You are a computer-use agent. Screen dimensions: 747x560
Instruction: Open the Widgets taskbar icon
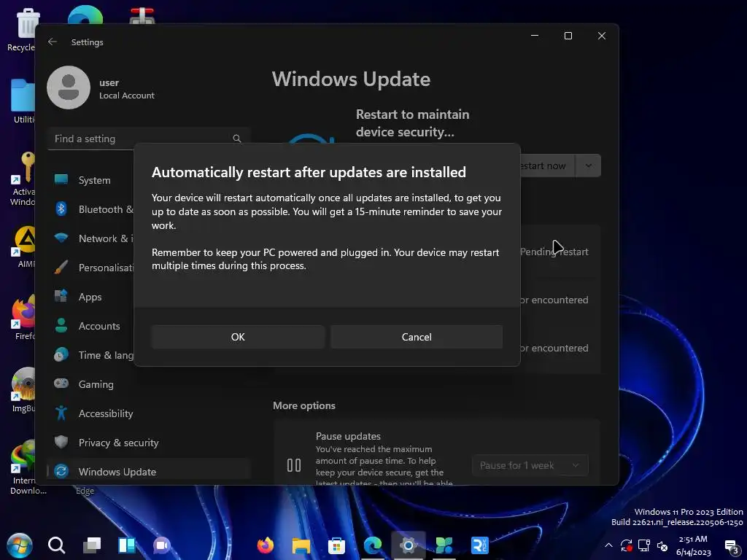pos(127,545)
